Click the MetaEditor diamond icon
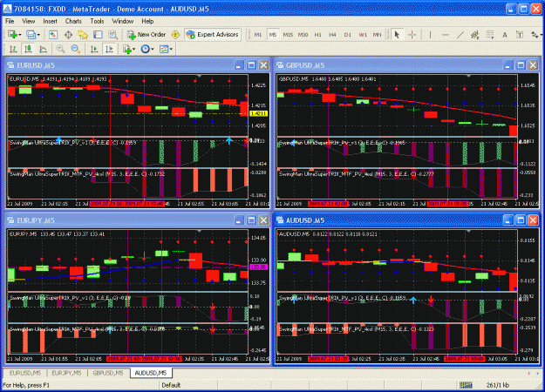 click(x=175, y=35)
